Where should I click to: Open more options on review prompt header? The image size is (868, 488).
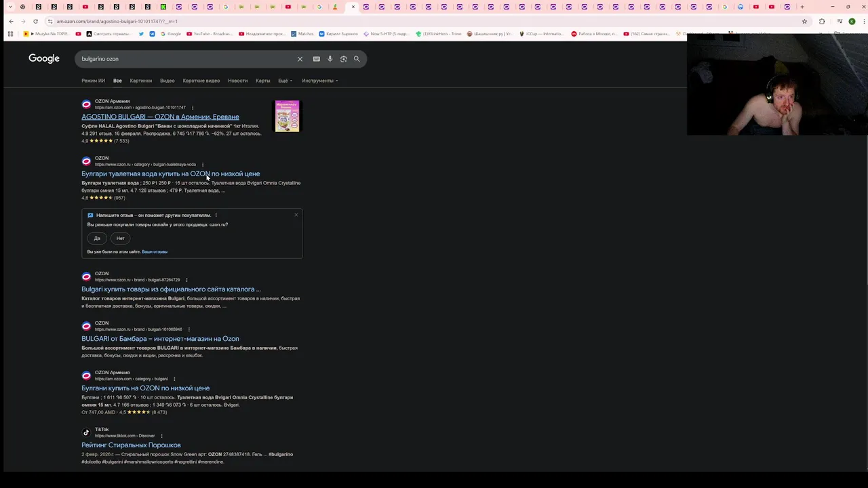216,215
